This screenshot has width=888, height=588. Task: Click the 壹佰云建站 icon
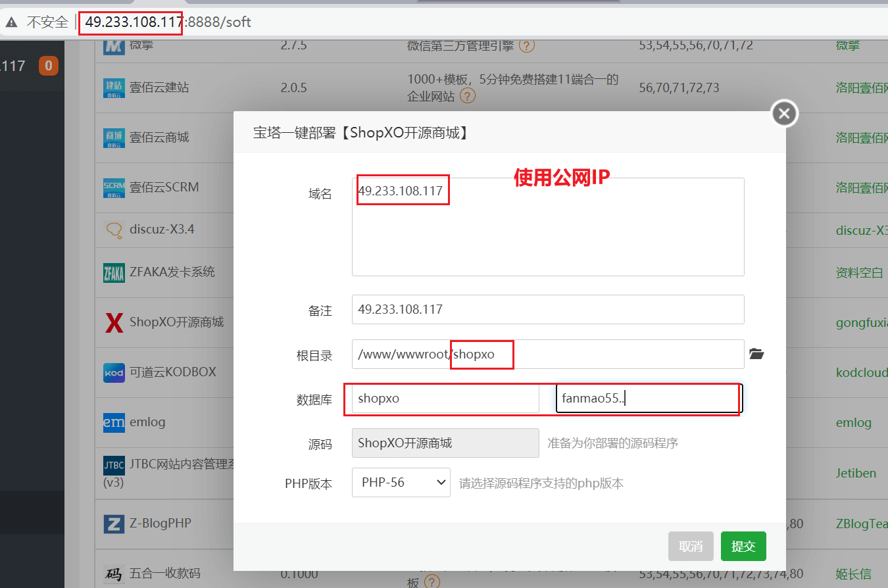[x=114, y=87]
